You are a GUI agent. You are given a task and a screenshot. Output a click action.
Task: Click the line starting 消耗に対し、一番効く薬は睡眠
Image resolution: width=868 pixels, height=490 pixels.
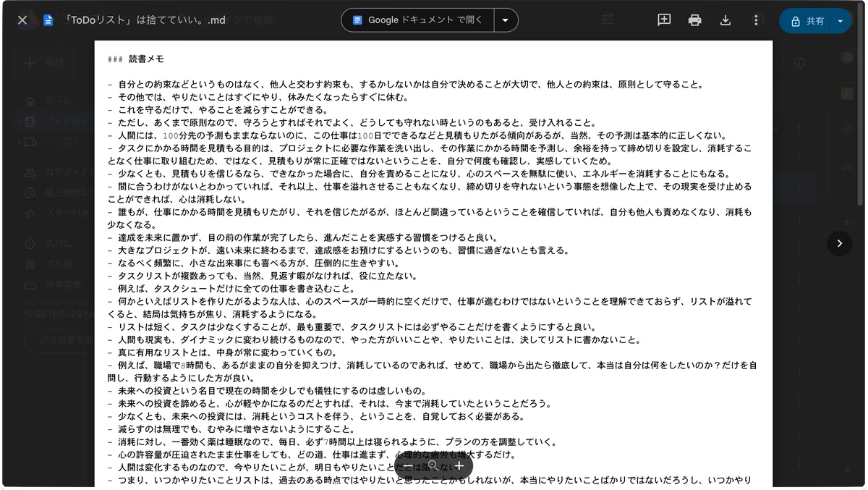[332, 442]
